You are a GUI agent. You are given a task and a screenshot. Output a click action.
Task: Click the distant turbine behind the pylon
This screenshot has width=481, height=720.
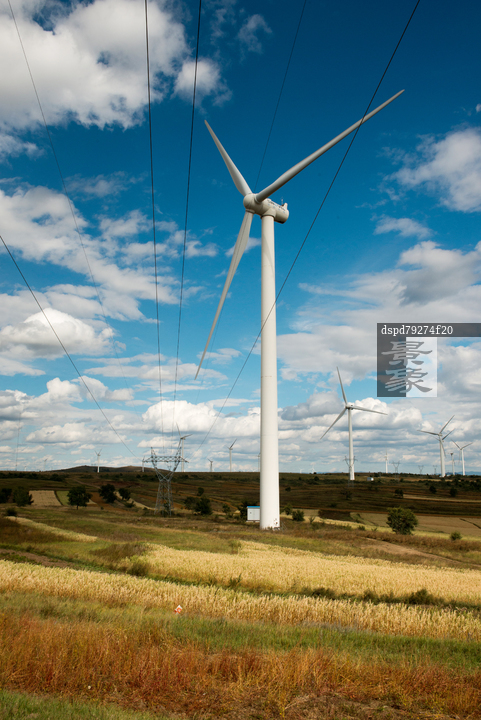click(182, 450)
